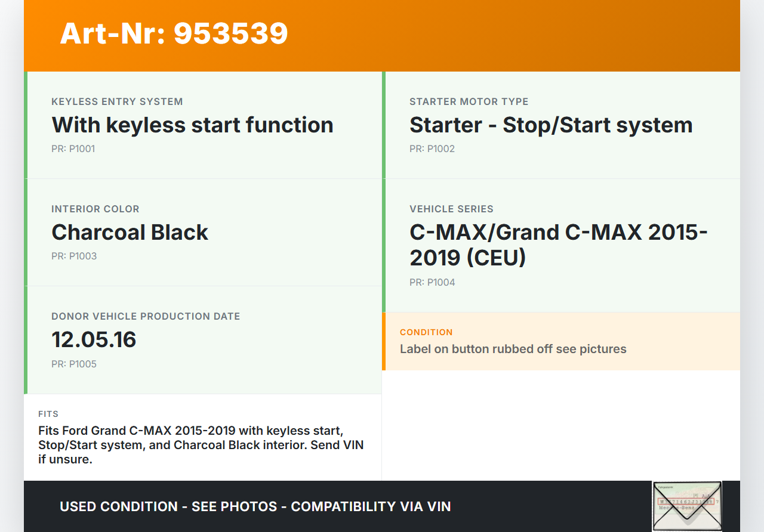Image resolution: width=764 pixels, height=532 pixels.
Task: Select the Donor Vehicle Production Date label
Action: click(146, 316)
